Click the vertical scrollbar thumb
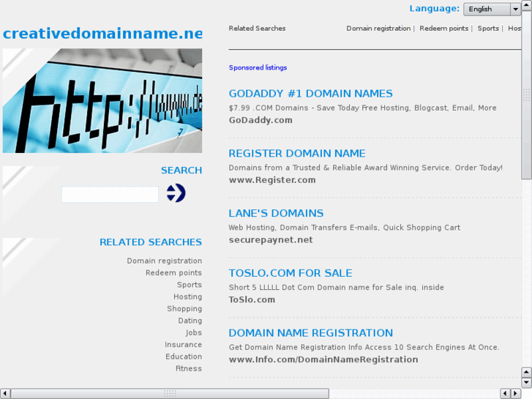 coord(526,94)
